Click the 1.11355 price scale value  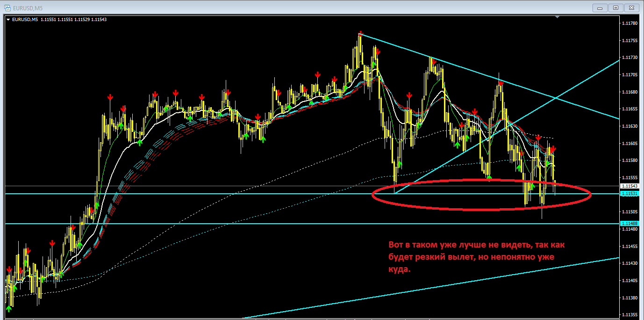pos(630,314)
